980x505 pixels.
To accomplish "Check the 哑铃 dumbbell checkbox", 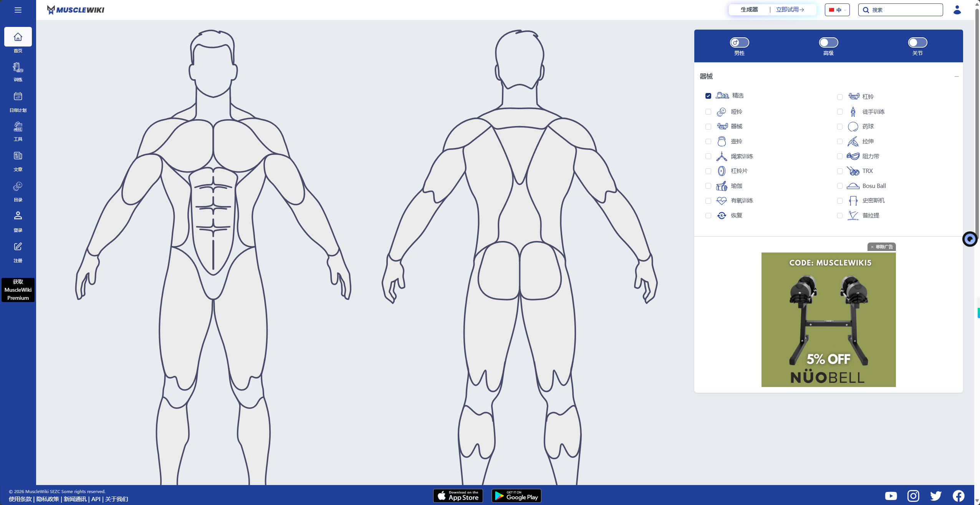I will (708, 112).
